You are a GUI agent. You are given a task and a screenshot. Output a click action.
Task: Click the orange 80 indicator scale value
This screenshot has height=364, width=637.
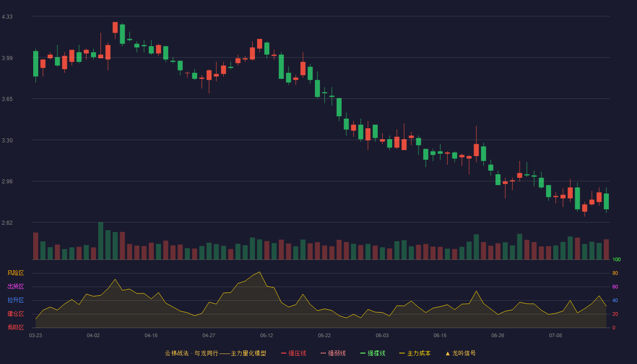[x=615, y=273]
